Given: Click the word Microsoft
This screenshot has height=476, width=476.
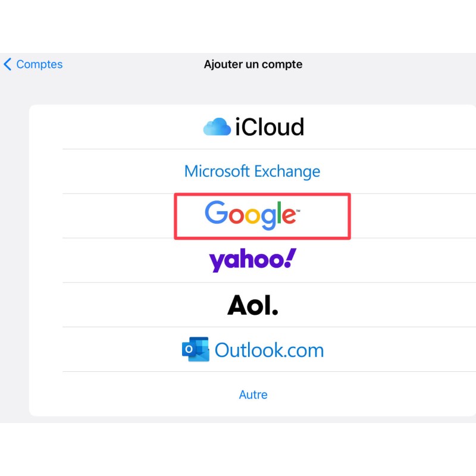Looking at the screenshot, I should coord(217,171).
